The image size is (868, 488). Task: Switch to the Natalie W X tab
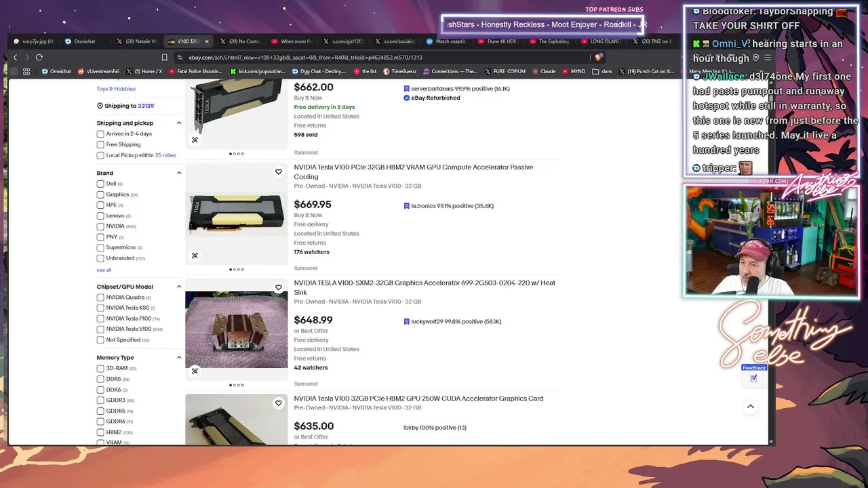pyautogui.click(x=136, y=41)
